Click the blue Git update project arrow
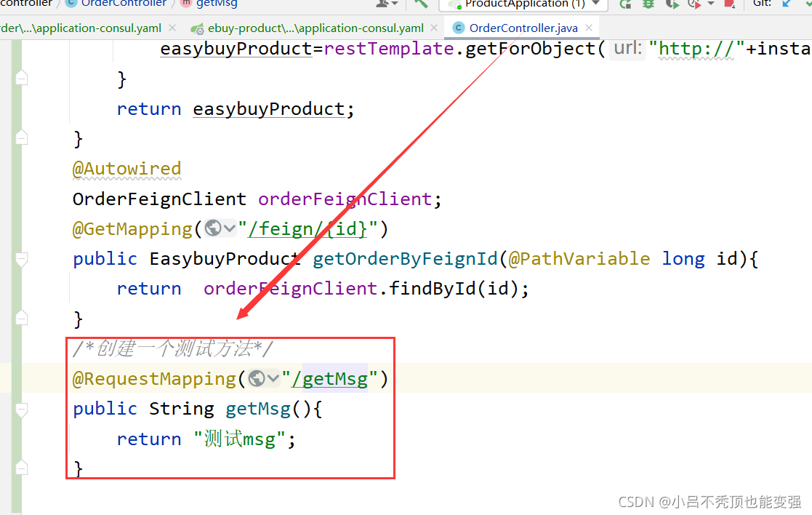The image size is (812, 515). point(787,4)
